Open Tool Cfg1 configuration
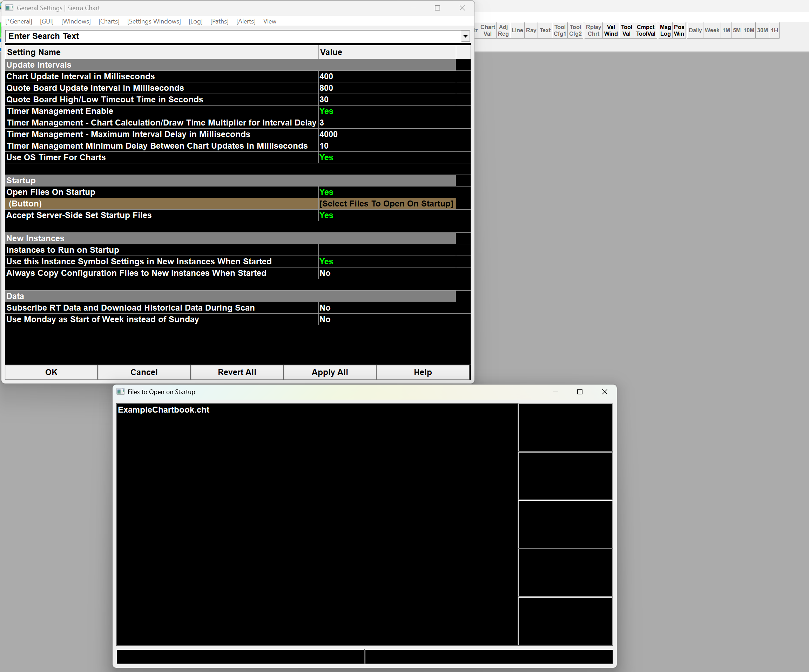809x672 pixels. pyautogui.click(x=559, y=30)
